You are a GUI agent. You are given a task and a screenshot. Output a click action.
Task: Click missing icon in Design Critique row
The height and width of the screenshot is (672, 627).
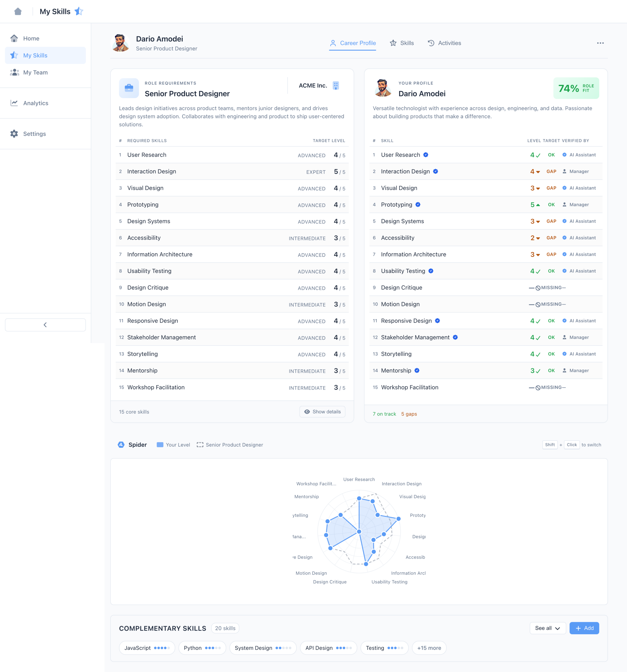[x=538, y=288]
